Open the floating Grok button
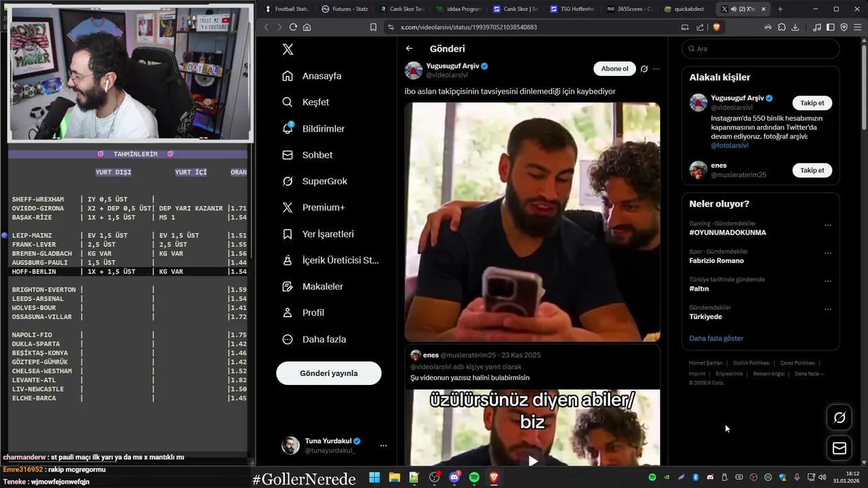This screenshot has width=868, height=488. point(840,418)
